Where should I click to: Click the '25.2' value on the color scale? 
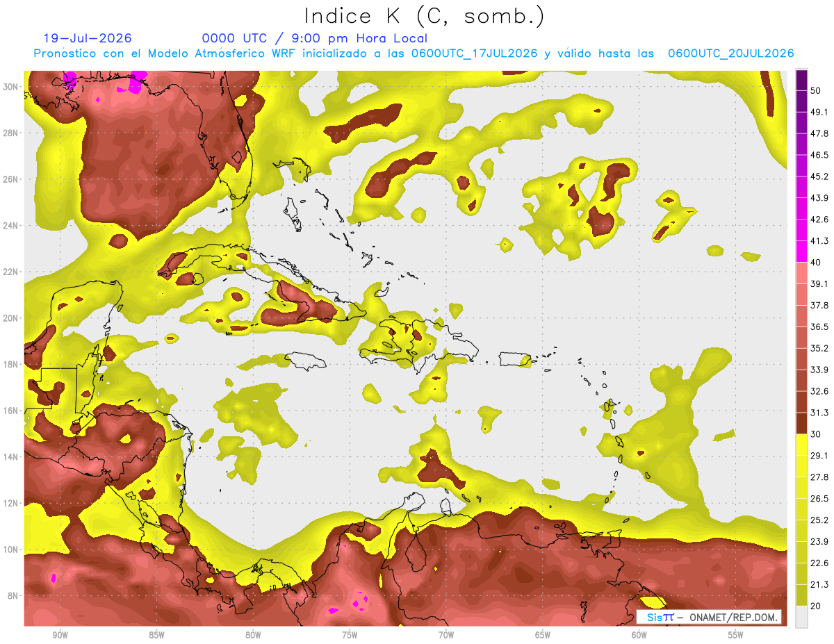point(819,520)
